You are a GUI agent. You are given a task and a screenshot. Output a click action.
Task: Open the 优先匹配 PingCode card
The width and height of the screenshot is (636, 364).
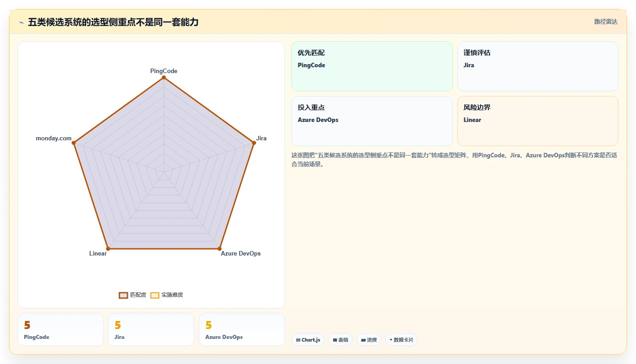[372, 66]
